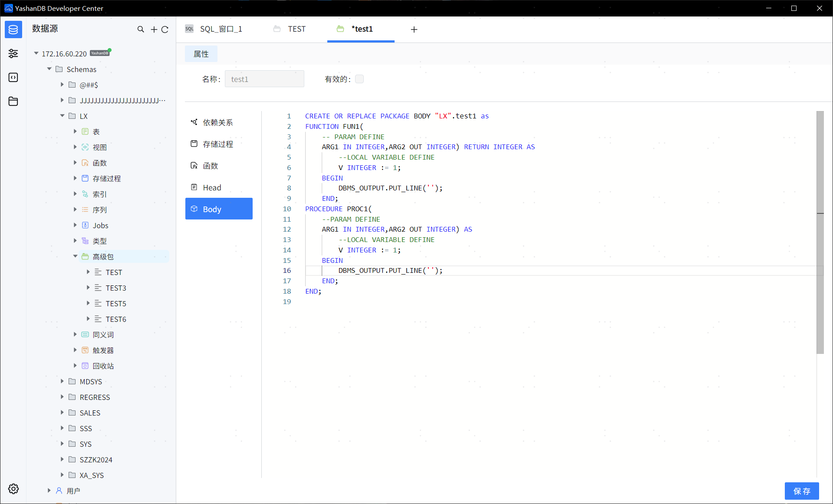This screenshot has width=833, height=504.
Task: Open the SQL console panel icon in sidebar
Action: click(x=13, y=77)
